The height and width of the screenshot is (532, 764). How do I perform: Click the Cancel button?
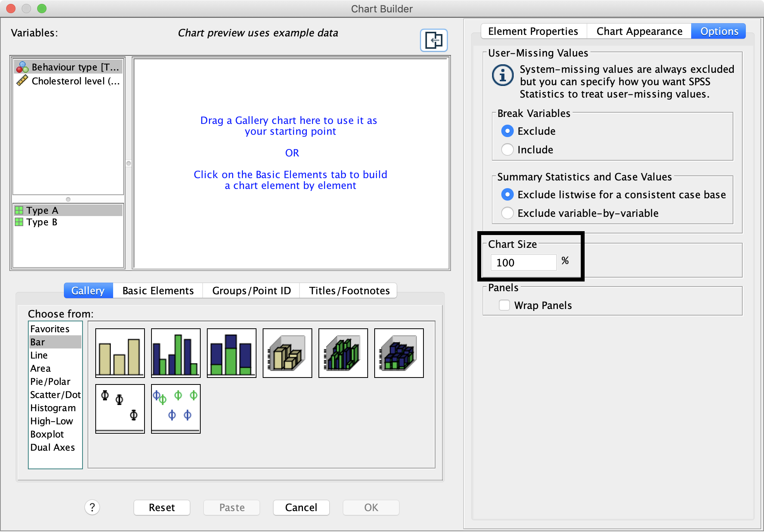pos(301,507)
